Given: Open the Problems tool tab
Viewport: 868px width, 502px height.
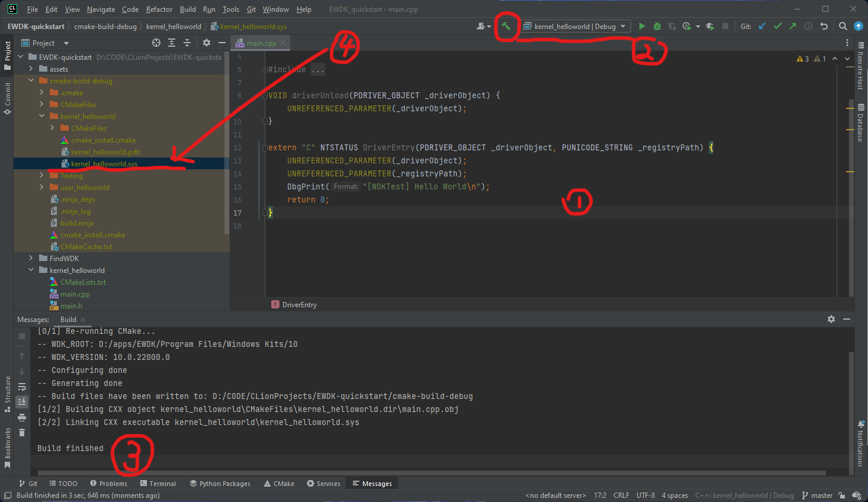Looking at the screenshot, I should (x=109, y=484).
